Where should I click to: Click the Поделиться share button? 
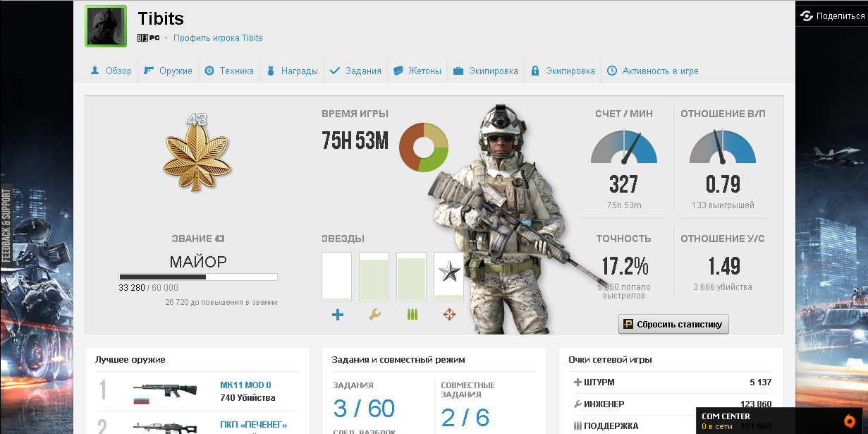pyautogui.click(x=833, y=16)
